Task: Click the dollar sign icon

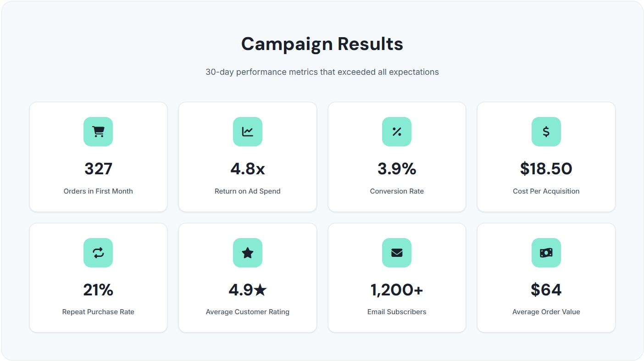Action: 546,132
